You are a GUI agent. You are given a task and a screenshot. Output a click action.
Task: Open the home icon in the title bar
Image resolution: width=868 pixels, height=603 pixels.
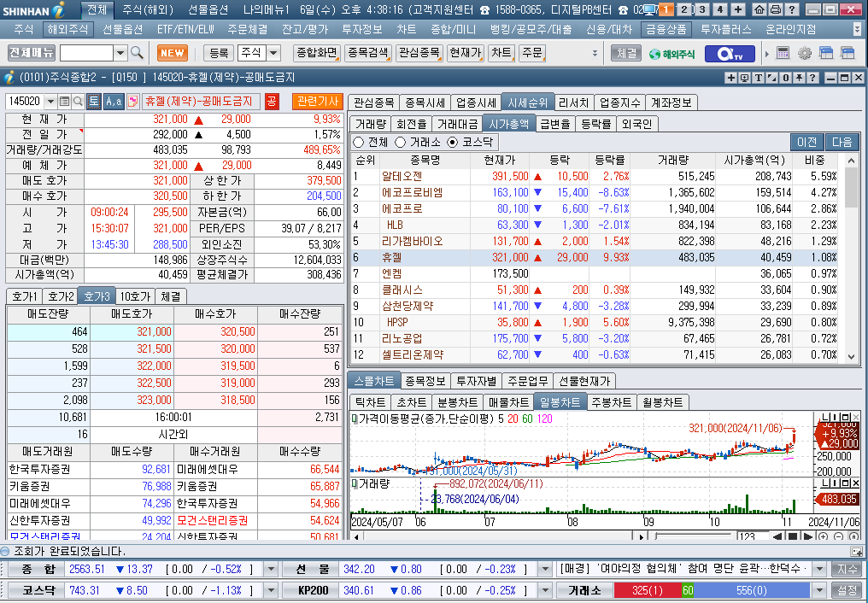[760, 9]
